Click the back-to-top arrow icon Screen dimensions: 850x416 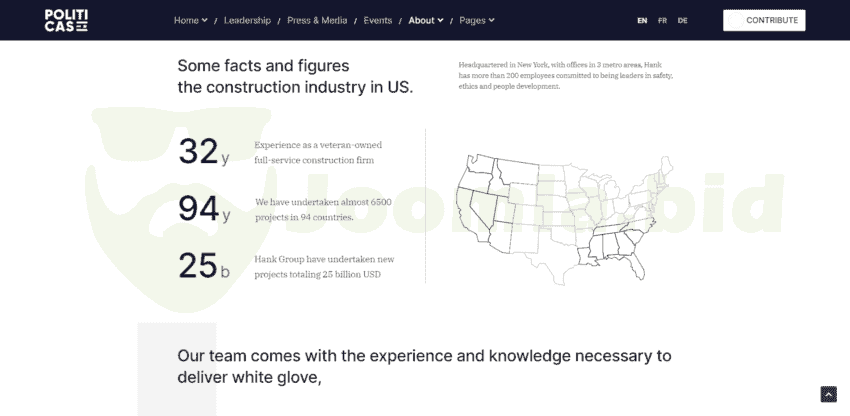click(x=828, y=394)
